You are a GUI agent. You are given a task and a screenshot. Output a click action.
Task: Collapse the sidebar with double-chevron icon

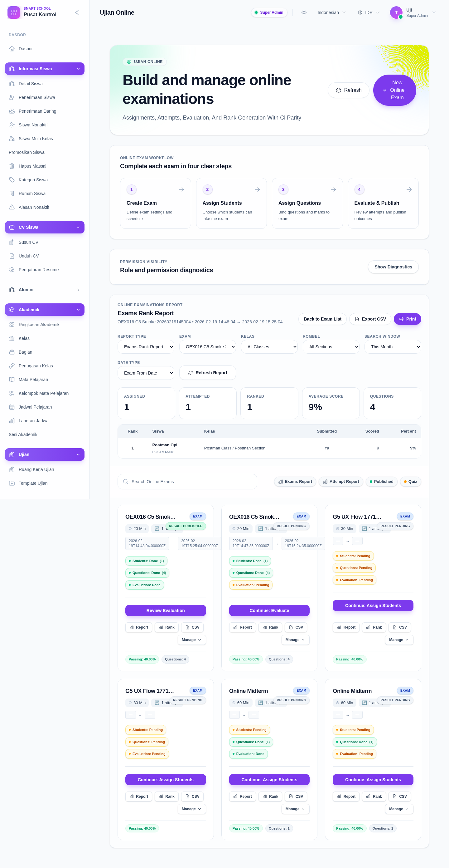pos(77,12)
